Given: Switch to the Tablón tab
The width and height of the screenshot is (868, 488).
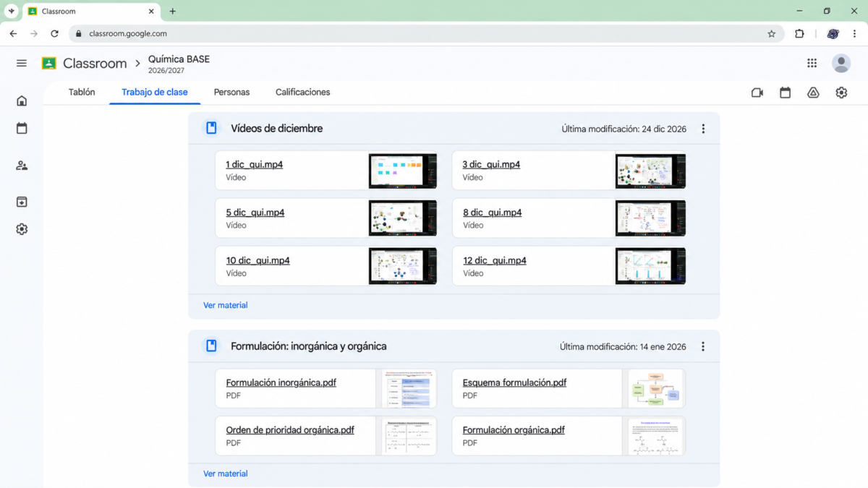Looking at the screenshot, I should 82,93.
